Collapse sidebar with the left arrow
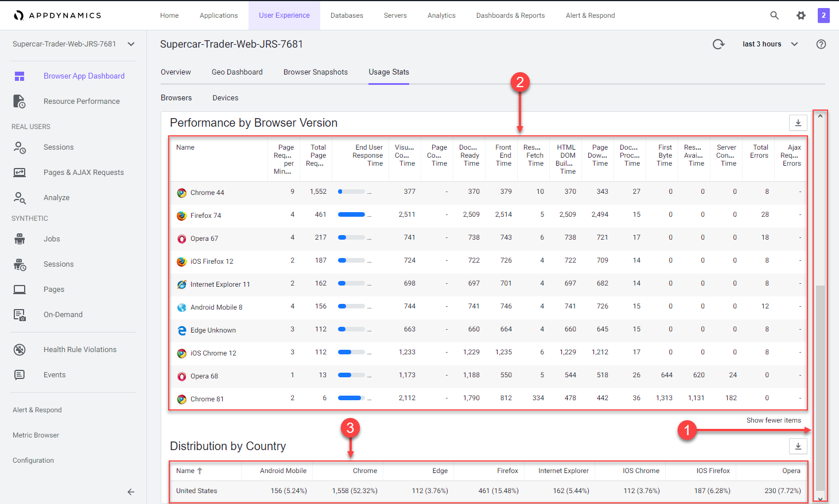The width and height of the screenshot is (839, 504). pos(131,492)
